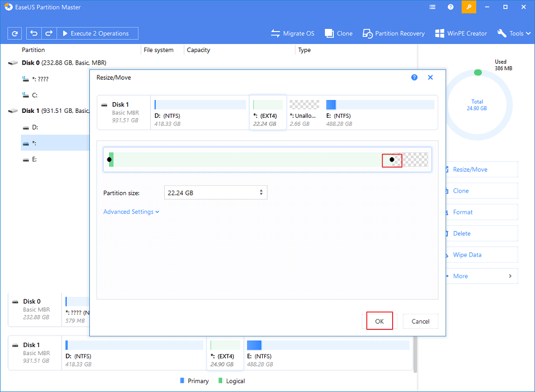Click the orange key activation icon
The width and height of the screenshot is (535, 392).
coord(469,7)
